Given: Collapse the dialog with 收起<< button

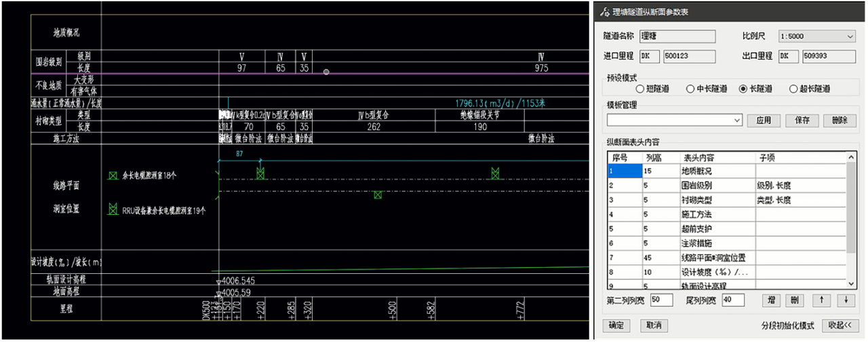Looking at the screenshot, I should (x=840, y=325).
